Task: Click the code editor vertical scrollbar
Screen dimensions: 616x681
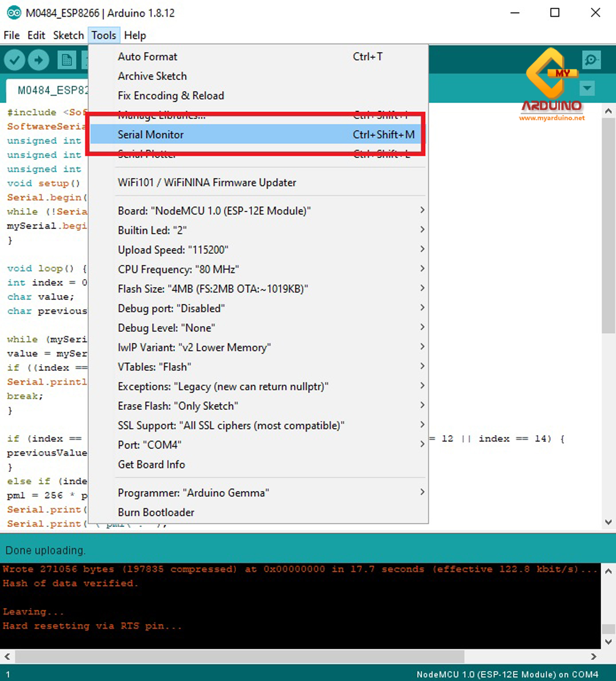Action: (x=608, y=226)
